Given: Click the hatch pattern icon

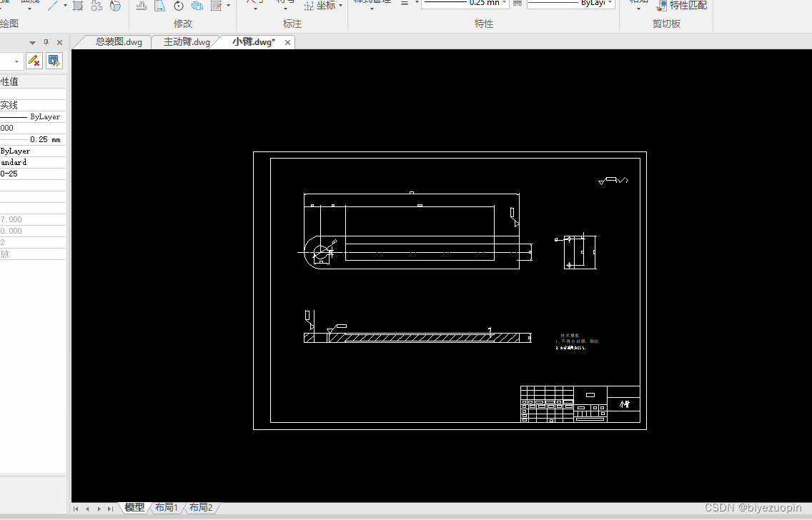Looking at the screenshot, I should tap(78, 6).
